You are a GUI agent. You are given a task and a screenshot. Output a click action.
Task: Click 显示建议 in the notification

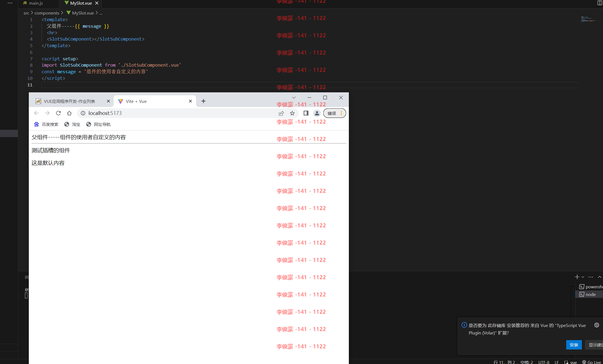[x=594, y=345]
